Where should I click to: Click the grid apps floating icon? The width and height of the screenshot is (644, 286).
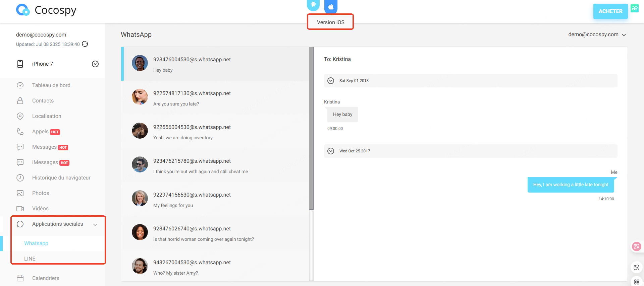[636, 282]
